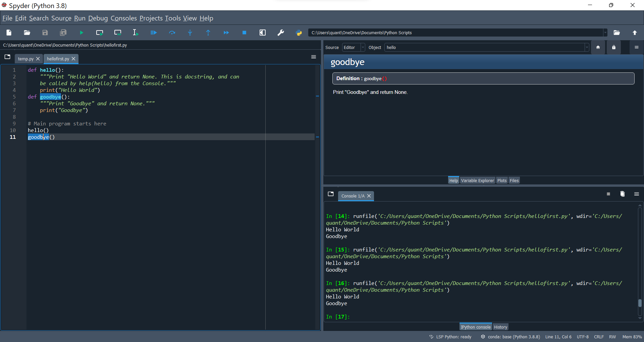
Task: Run selection or current line icon
Action: pyautogui.click(x=136, y=33)
